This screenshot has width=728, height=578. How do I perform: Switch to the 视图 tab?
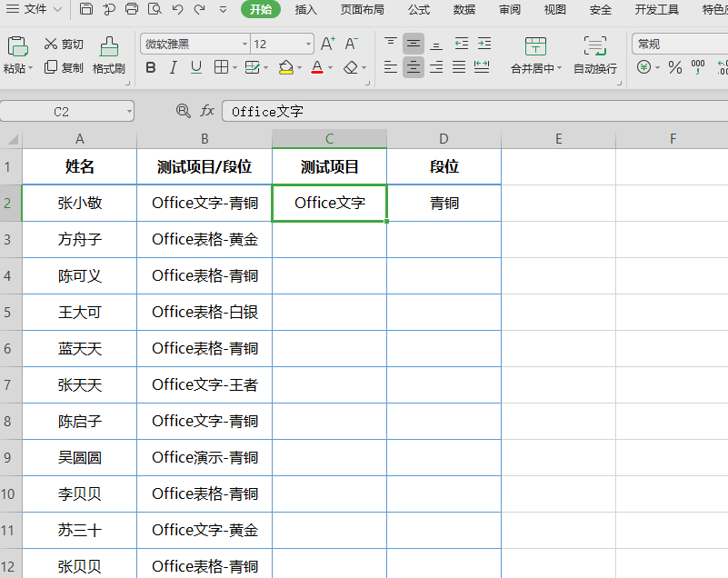[554, 9]
